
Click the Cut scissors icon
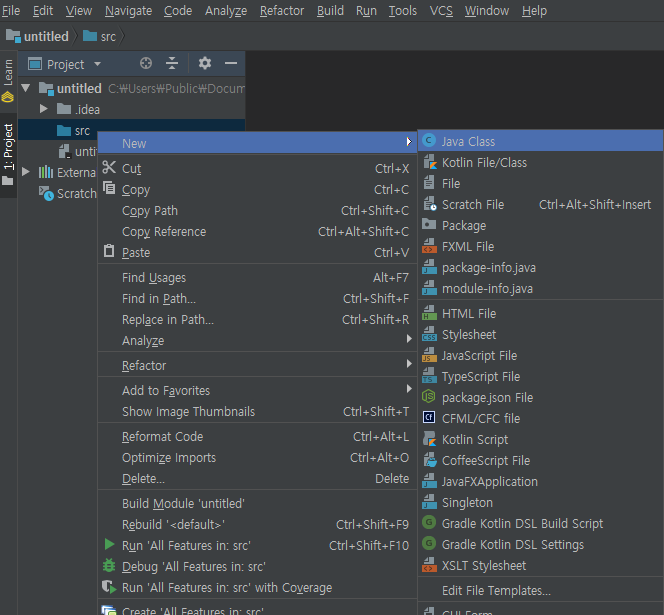click(109, 168)
